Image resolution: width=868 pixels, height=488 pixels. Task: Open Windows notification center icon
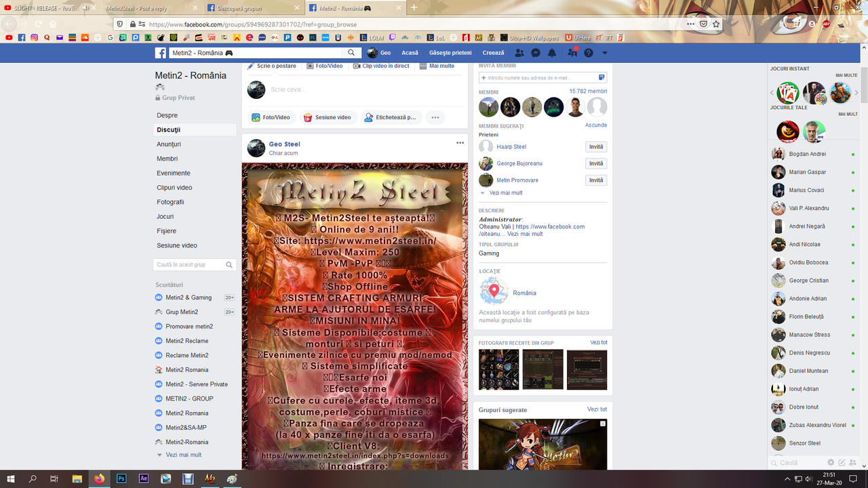(x=853, y=479)
